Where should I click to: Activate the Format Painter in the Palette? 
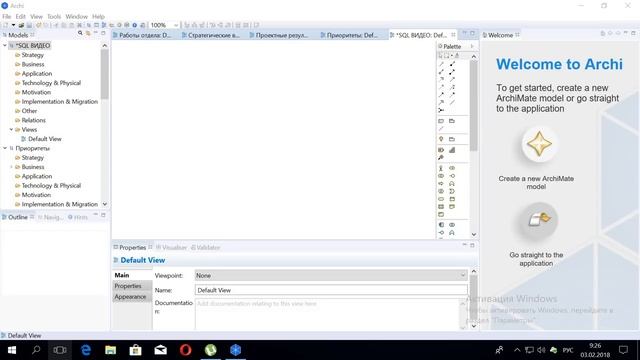(457, 56)
